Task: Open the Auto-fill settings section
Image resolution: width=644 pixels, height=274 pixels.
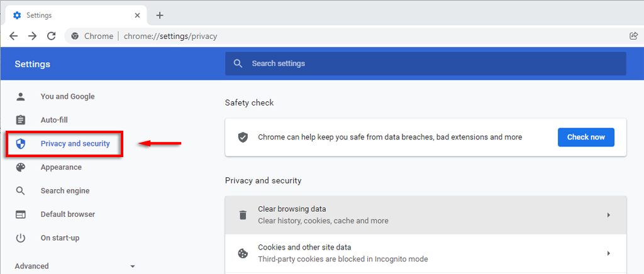Action: 54,120
